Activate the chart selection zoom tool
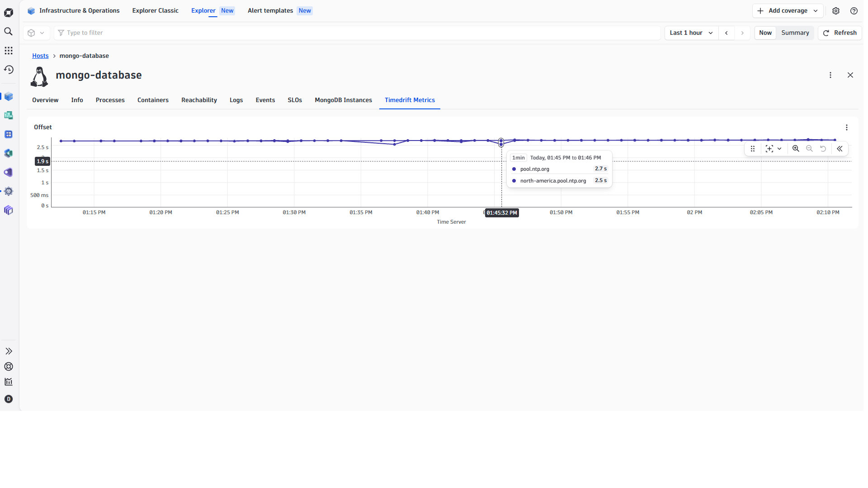This screenshot has width=868, height=488. [x=769, y=149]
